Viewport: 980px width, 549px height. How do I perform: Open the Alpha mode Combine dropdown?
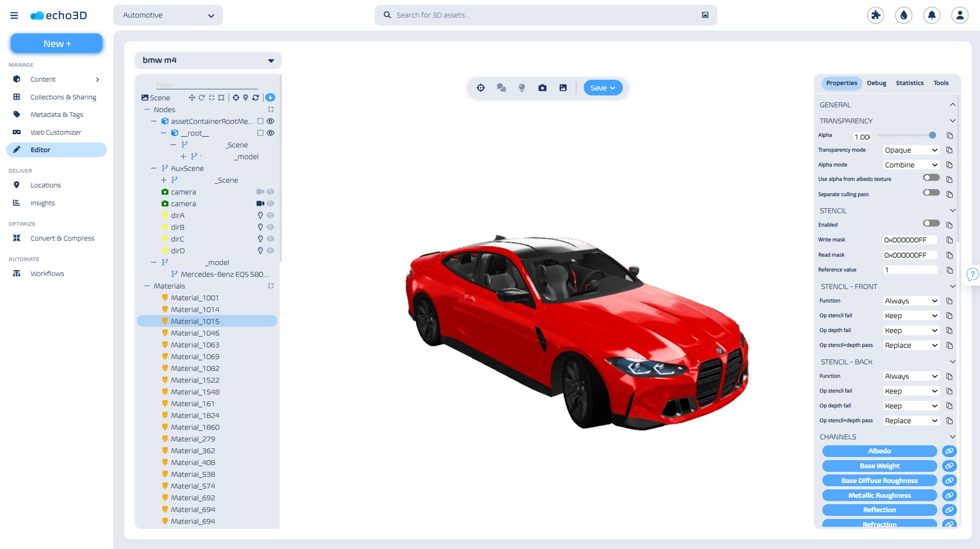911,165
